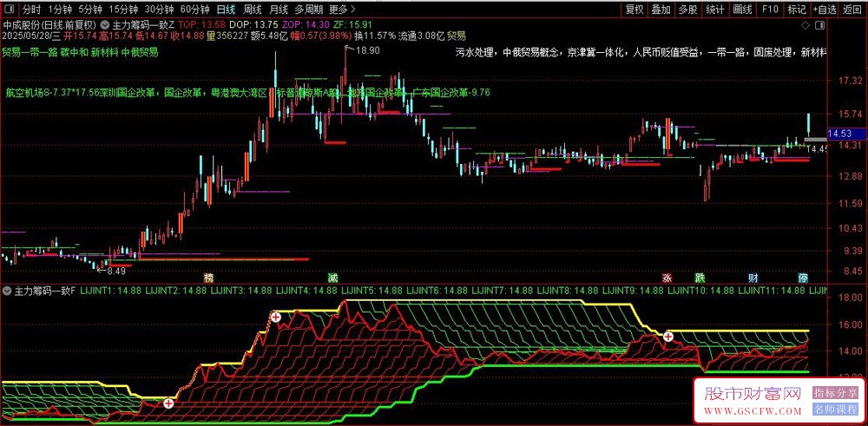Viewport: 868px width, 426px height.
Task: Click the 18.90 high price label
Action: [x=367, y=50]
